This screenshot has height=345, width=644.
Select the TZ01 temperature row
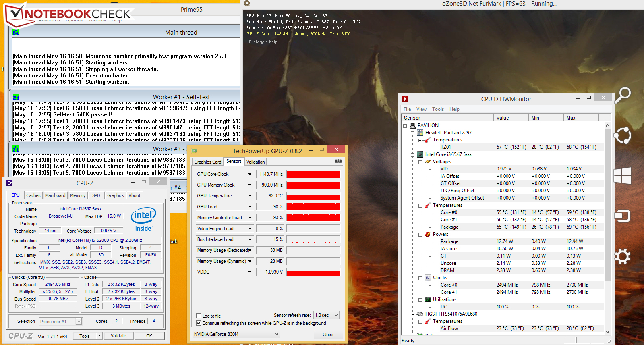point(503,147)
